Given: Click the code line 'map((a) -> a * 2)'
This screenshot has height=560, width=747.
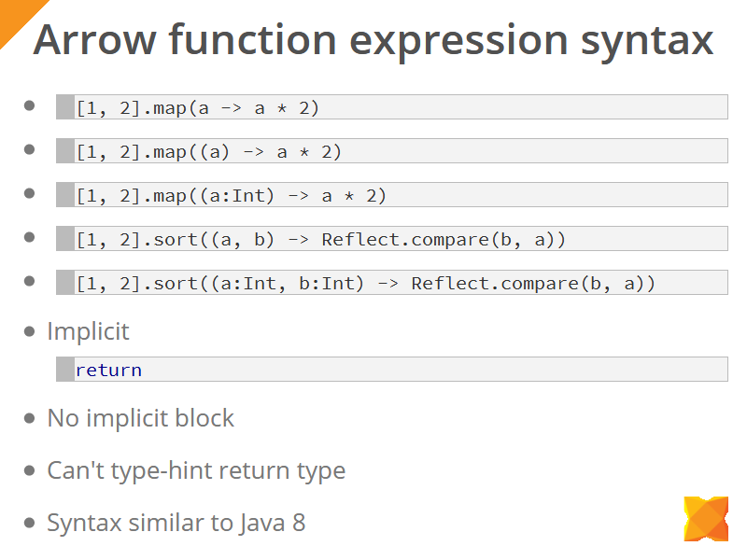Looking at the screenshot, I should (x=209, y=151).
